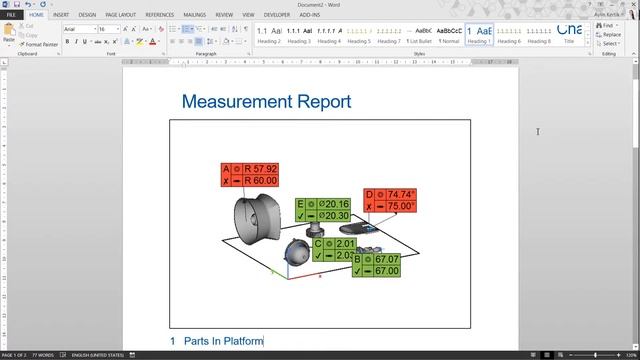Increase paragraph indent
Image resolution: width=640 pixels, height=360 pixels.
223,29
